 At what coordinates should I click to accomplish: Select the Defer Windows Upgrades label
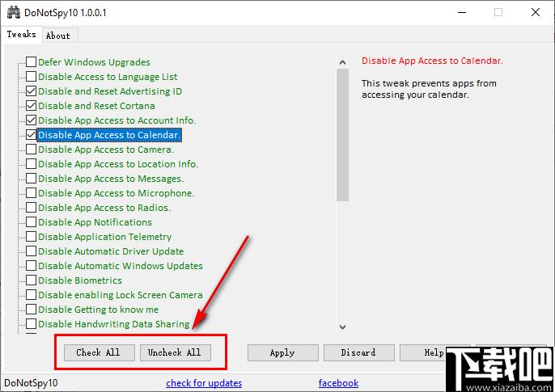pyautogui.click(x=94, y=62)
